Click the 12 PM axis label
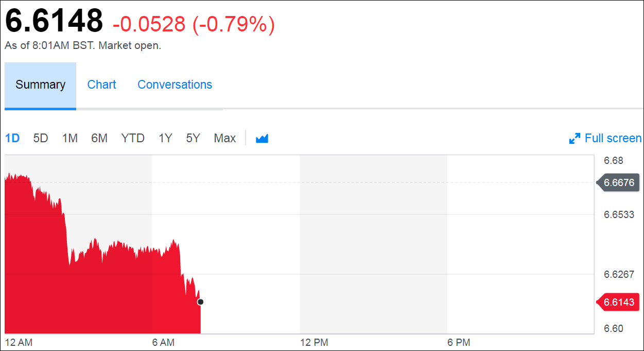Viewport: 644px width, 351px height. click(314, 343)
